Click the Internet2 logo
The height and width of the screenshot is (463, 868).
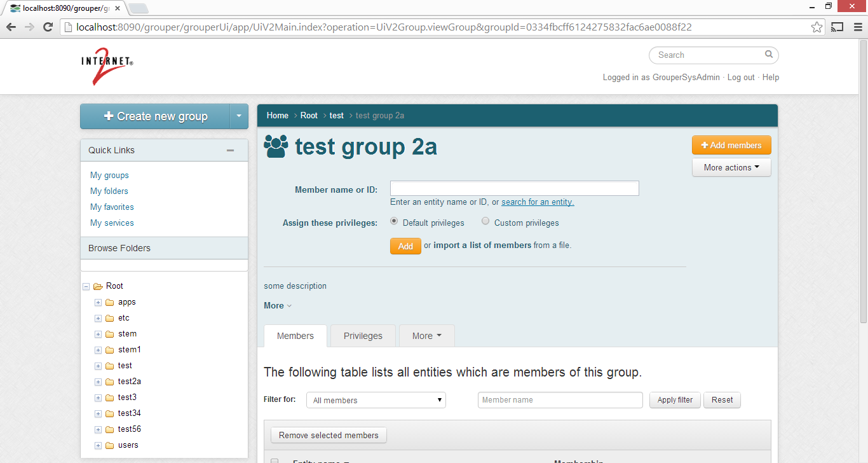[x=107, y=66]
